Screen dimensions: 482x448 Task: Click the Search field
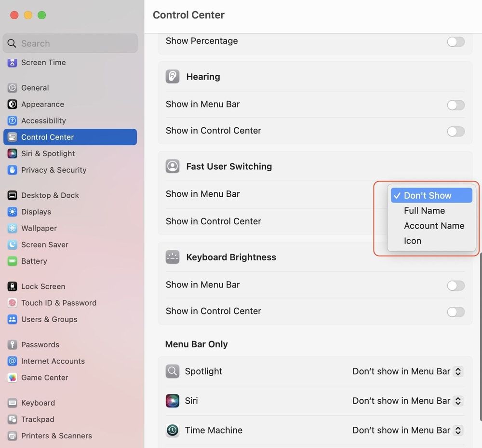(70, 43)
